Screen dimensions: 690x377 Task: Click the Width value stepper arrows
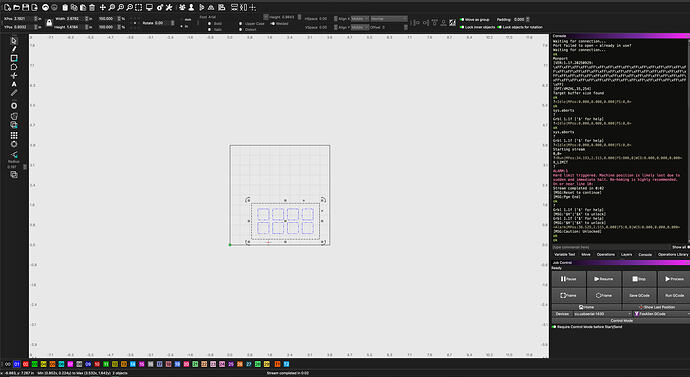point(86,19)
